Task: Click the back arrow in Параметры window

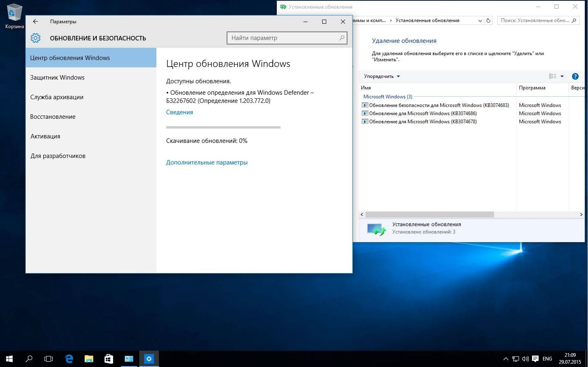Action: click(x=36, y=22)
